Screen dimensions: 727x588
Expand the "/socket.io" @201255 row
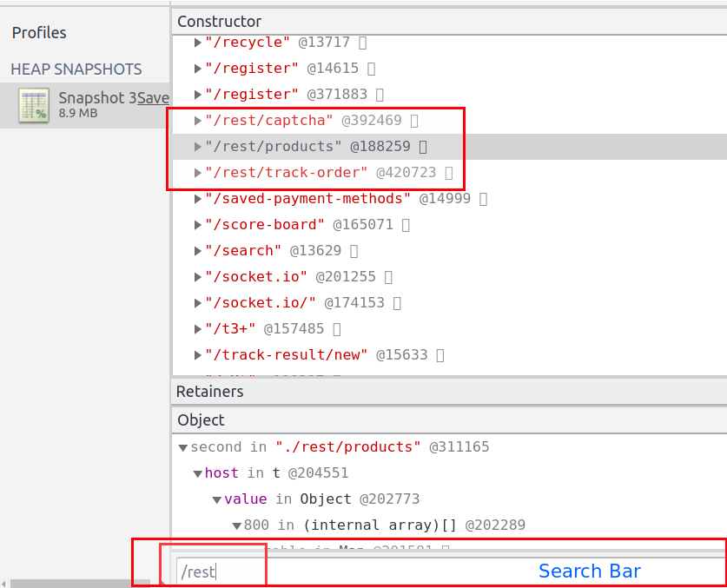[x=197, y=277]
